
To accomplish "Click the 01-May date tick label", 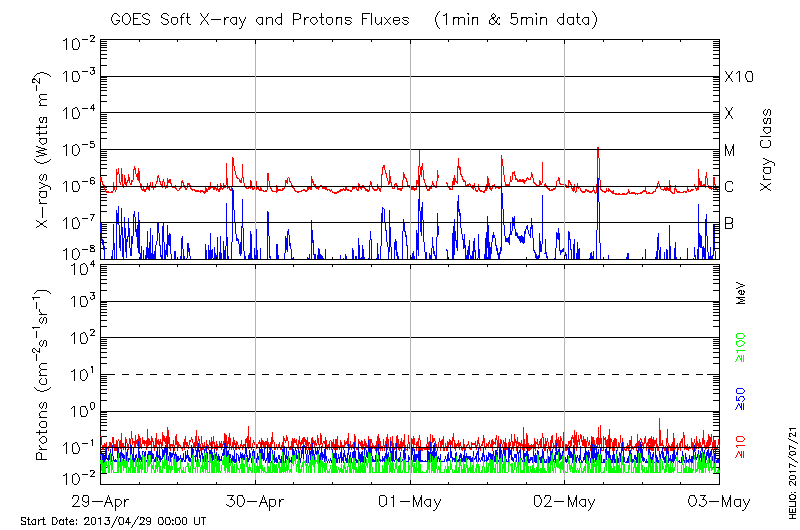I will (410, 500).
